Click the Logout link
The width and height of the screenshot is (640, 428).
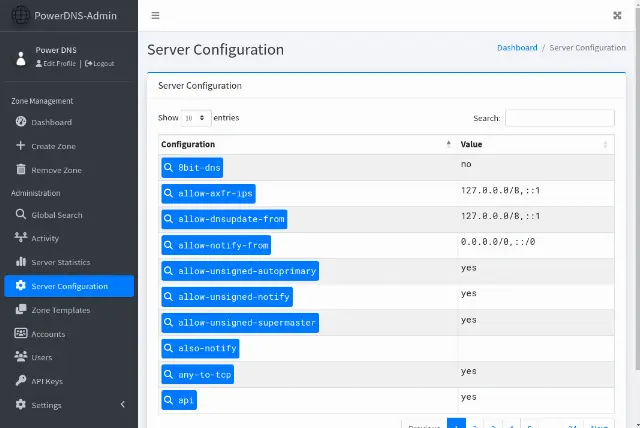click(100, 64)
